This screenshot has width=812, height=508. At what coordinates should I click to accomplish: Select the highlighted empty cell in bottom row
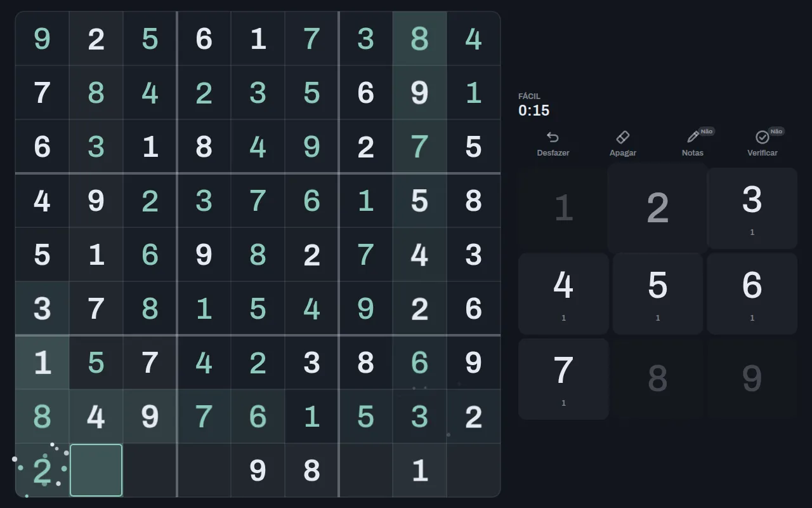(96, 470)
